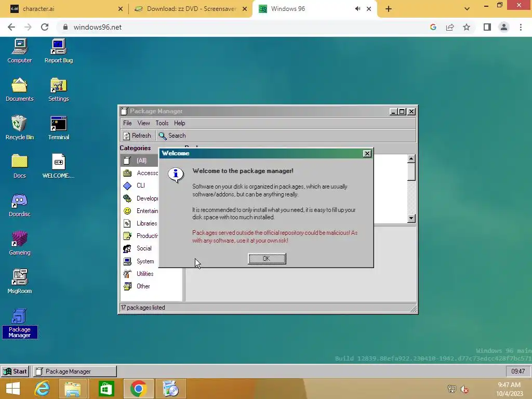The height and width of the screenshot is (399, 532).
Task: Click the Search toolbar button
Action: pos(172,136)
